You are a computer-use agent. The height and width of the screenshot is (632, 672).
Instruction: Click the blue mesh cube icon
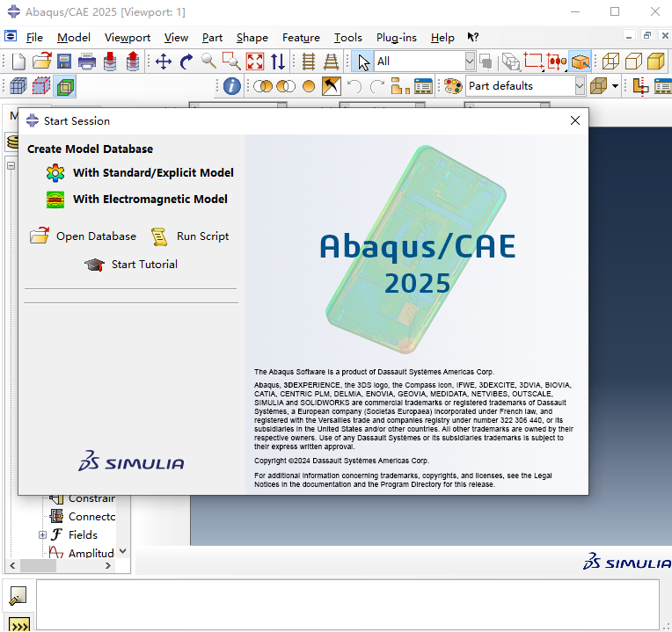(18, 86)
